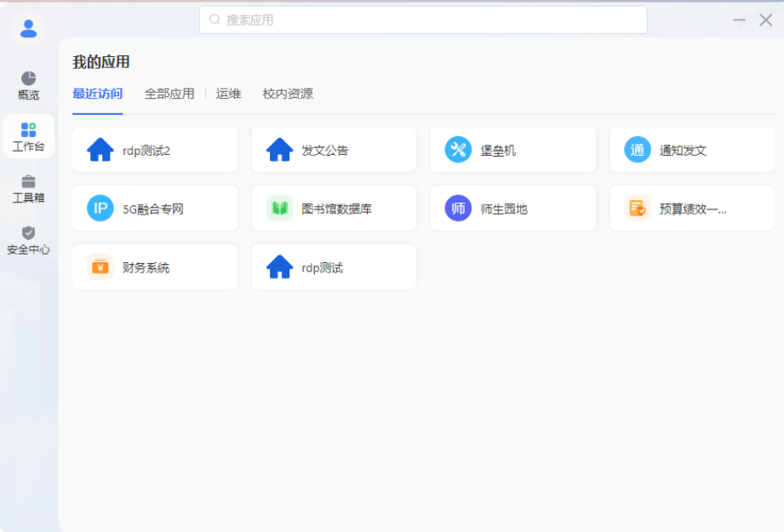This screenshot has height=532, width=784.
Task: Open the 概览 overview sidebar icon
Action: pos(28,78)
